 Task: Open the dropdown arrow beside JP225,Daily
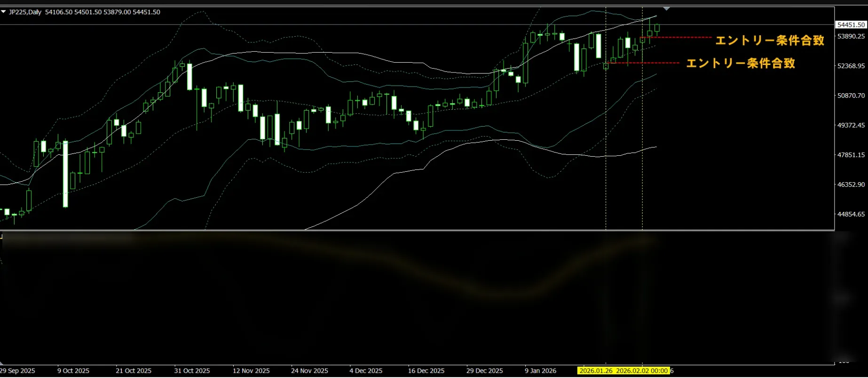3,12
